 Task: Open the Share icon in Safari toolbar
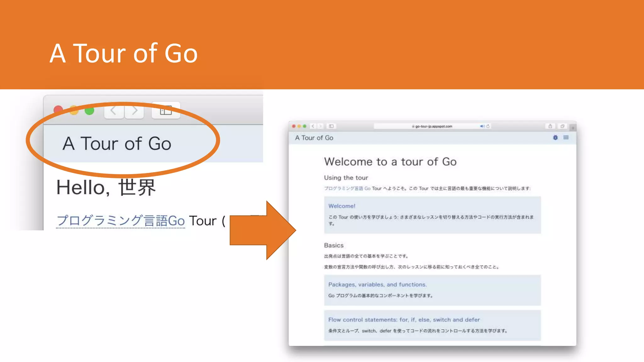click(550, 126)
